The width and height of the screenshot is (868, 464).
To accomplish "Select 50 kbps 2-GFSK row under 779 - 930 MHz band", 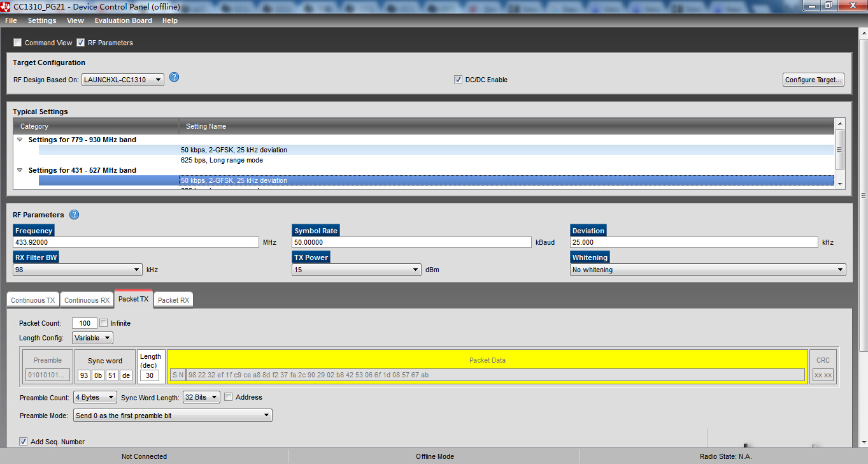I will (x=436, y=150).
